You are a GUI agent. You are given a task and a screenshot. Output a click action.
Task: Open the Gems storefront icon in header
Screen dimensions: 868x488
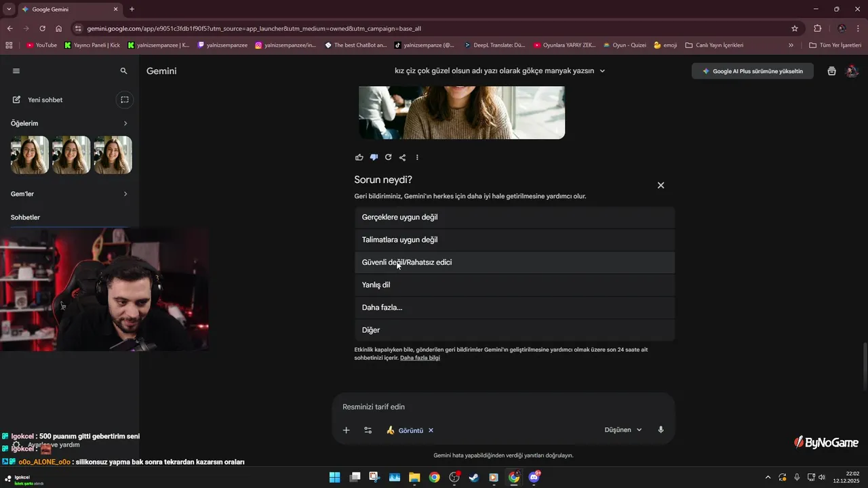coord(831,71)
